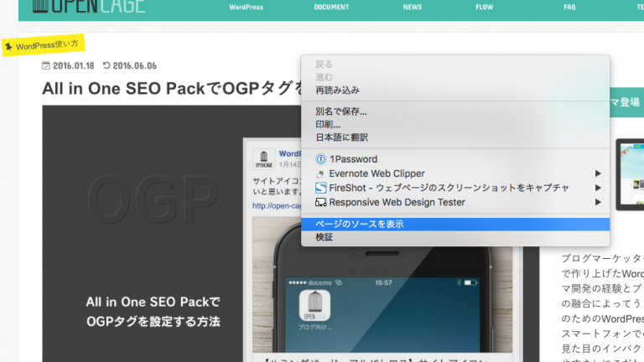
Task: Click the http://open-ca... link in preview
Action: tap(277, 205)
